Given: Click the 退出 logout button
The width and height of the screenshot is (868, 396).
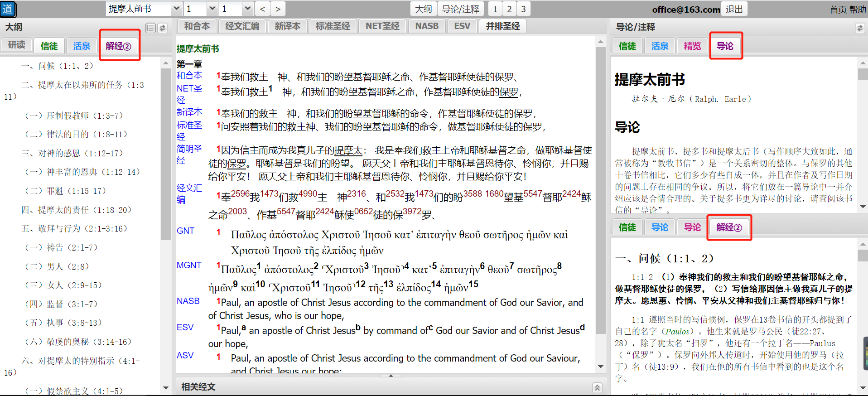Looking at the screenshot, I should tap(734, 9).
